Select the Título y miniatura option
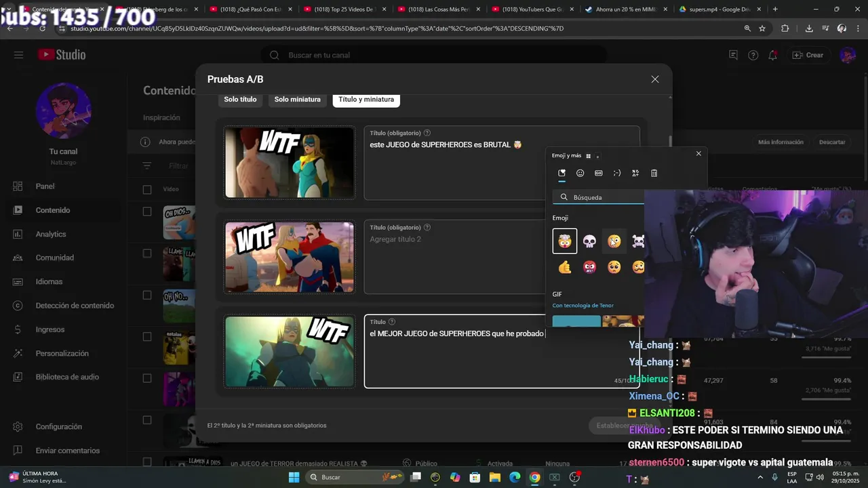 tap(366, 99)
